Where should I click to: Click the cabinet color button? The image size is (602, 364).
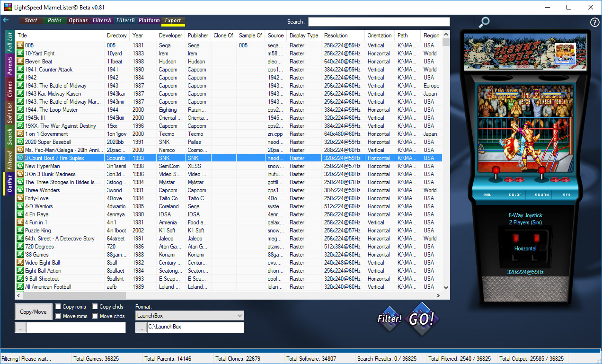(515, 195)
